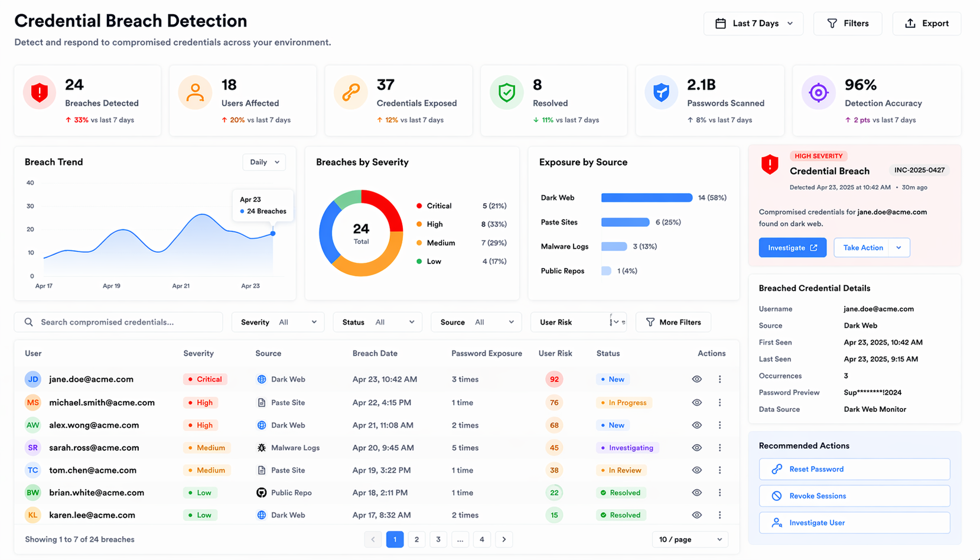
Task: Click the Credentials Exposed link icon
Action: [x=351, y=93]
